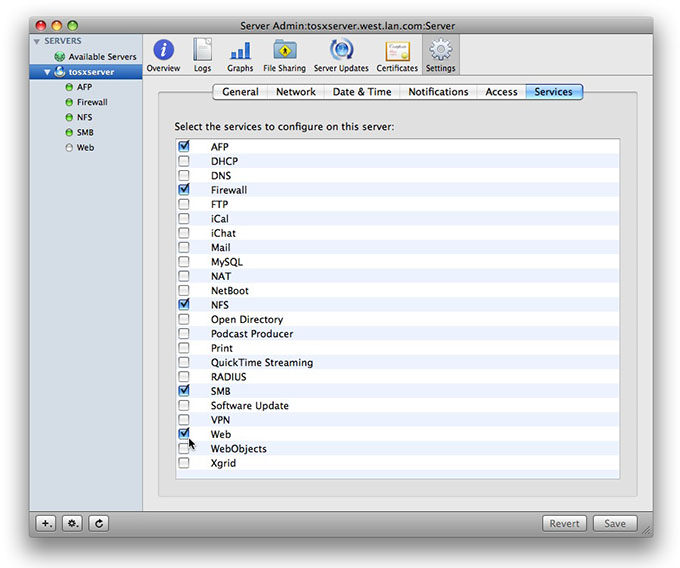Open the Certificates toolbar icon
This screenshot has height=568, width=680.
(x=397, y=55)
